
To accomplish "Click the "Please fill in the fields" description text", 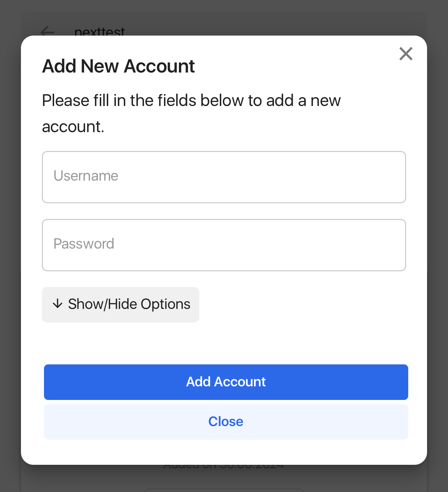I will pos(191,101).
